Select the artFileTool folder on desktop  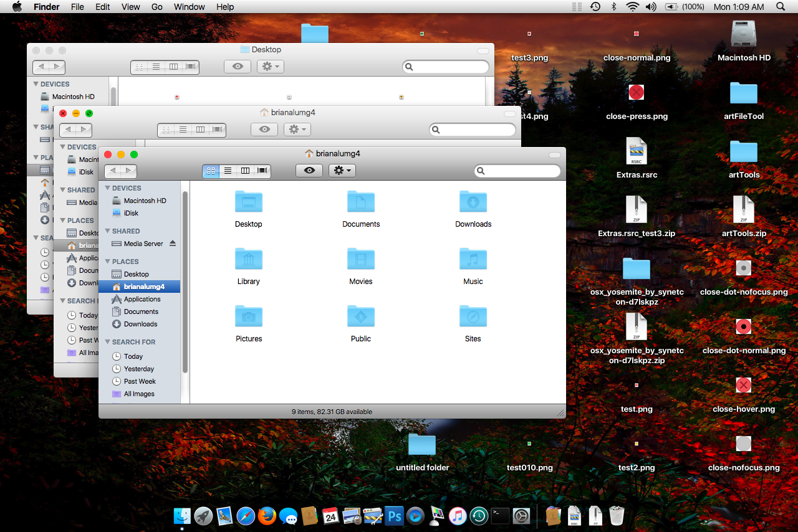(744, 93)
